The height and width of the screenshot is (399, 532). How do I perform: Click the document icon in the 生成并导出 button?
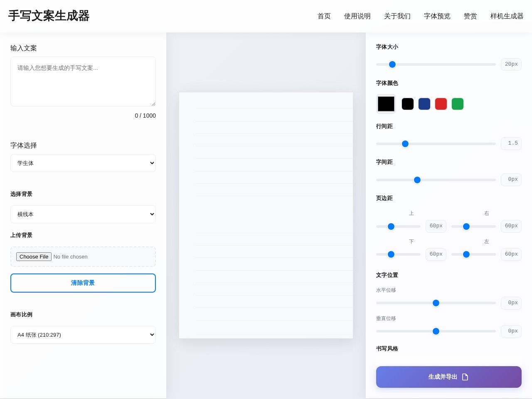click(x=465, y=377)
